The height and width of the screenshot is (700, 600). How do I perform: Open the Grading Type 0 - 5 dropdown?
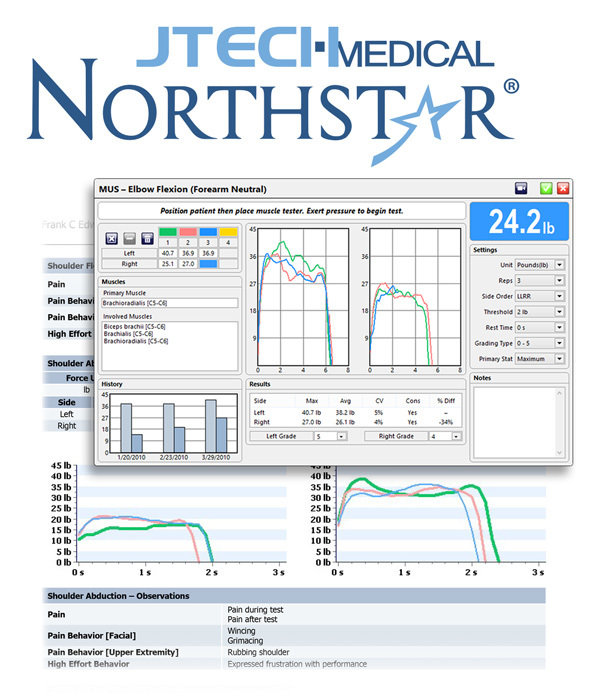tap(559, 343)
